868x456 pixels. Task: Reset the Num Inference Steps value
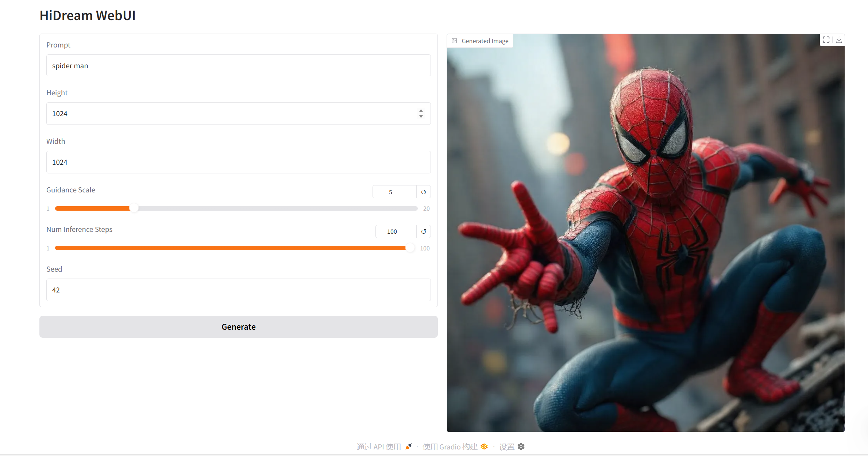[424, 231]
